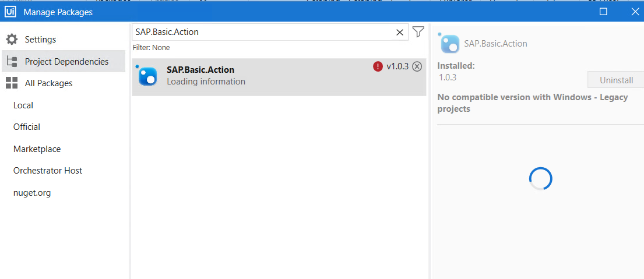Click the Settings gear icon
The height and width of the screenshot is (279, 644).
[x=12, y=40]
